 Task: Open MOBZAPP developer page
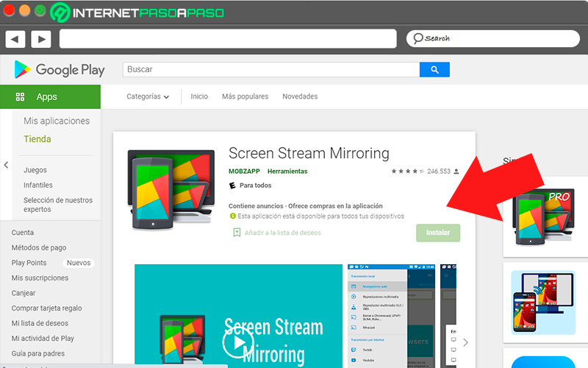pos(244,171)
